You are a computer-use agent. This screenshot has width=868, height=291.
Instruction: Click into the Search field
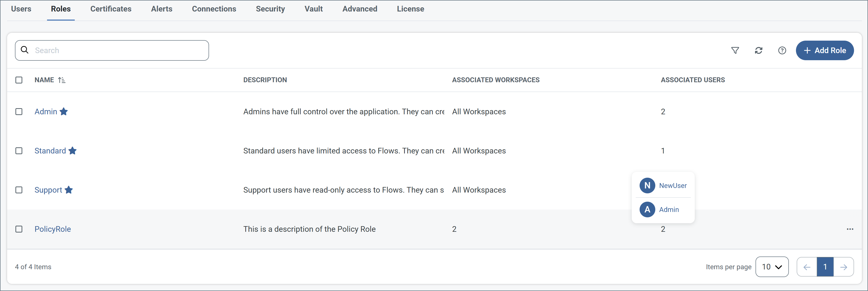pyautogui.click(x=118, y=50)
